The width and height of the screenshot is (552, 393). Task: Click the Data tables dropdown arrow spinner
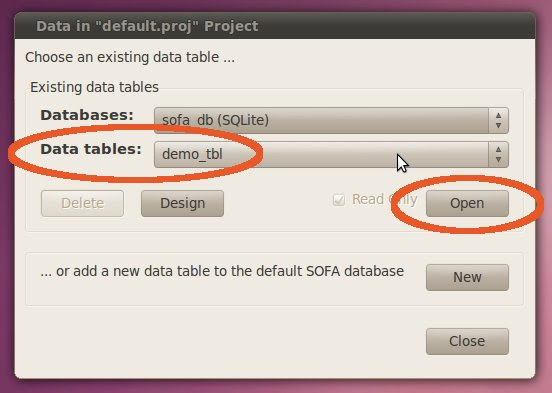point(498,154)
